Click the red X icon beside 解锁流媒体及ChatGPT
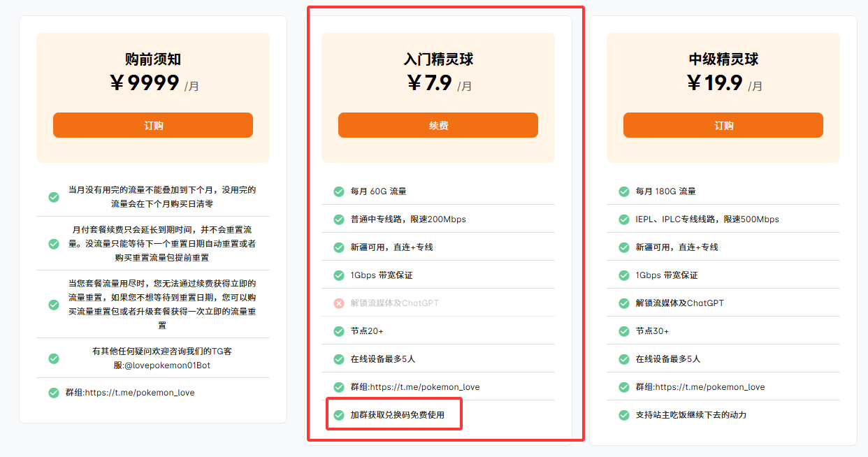Screen dimensions: 868x457 pyautogui.click(x=339, y=303)
